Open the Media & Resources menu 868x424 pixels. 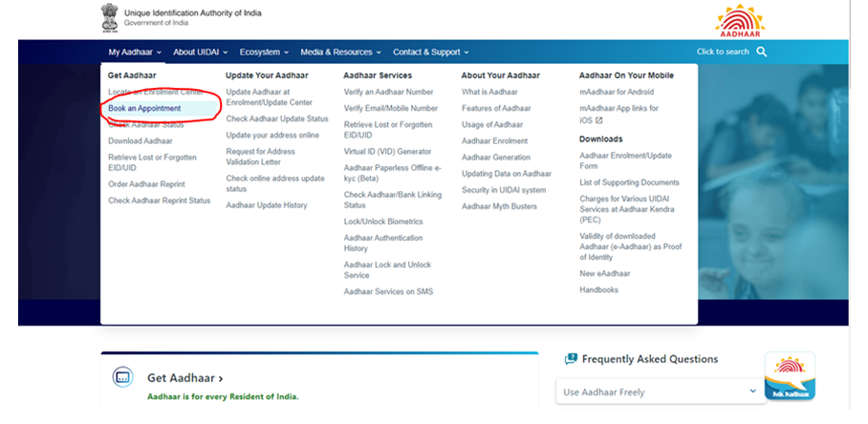point(340,52)
